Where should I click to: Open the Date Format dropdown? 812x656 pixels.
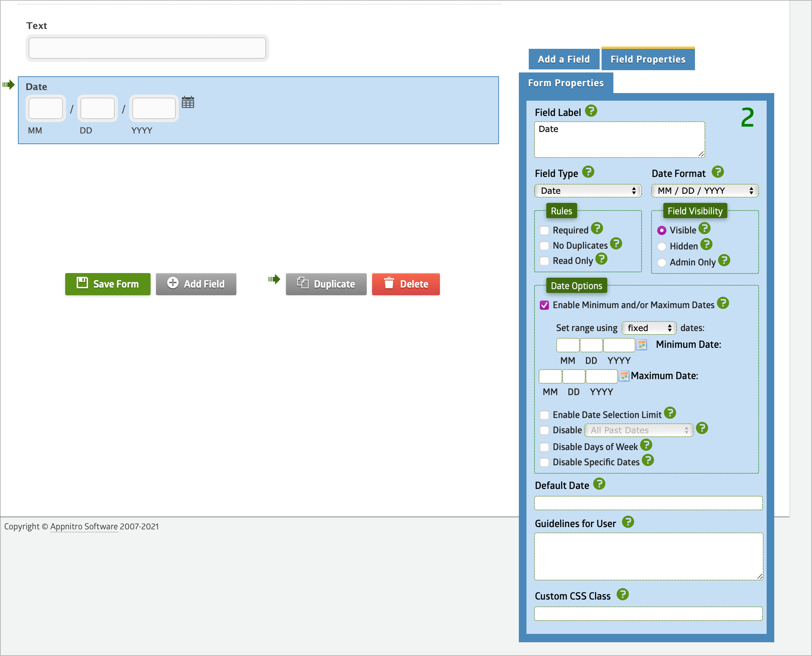tap(705, 191)
